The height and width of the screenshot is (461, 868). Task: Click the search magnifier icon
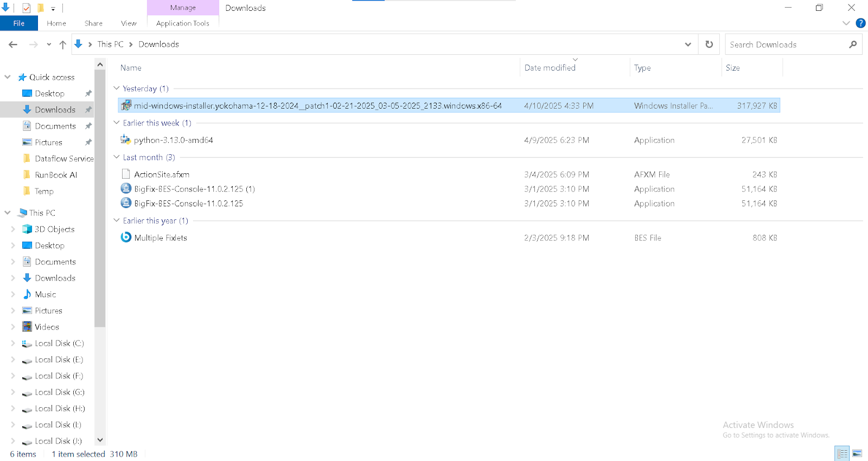(x=853, y=45)
